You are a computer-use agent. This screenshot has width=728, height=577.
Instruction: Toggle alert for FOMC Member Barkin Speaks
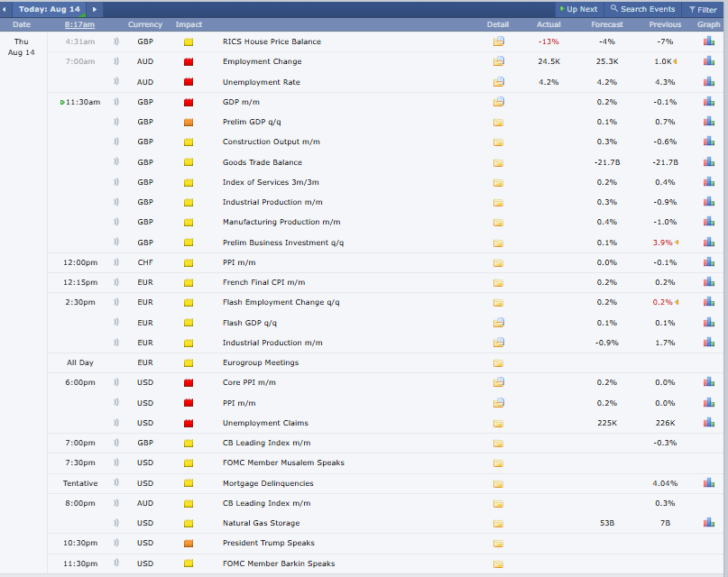pyautogui.click(x=116, y=563)
